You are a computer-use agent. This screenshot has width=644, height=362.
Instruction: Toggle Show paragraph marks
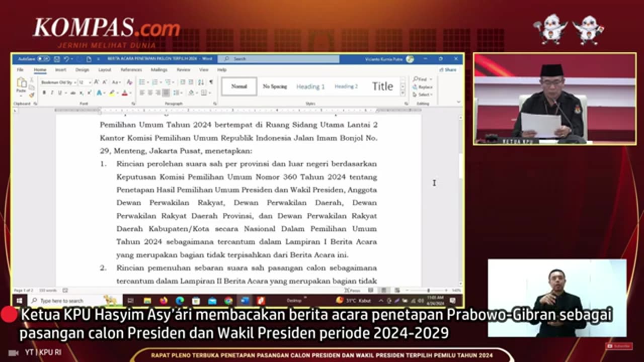[x=211, y=82]
